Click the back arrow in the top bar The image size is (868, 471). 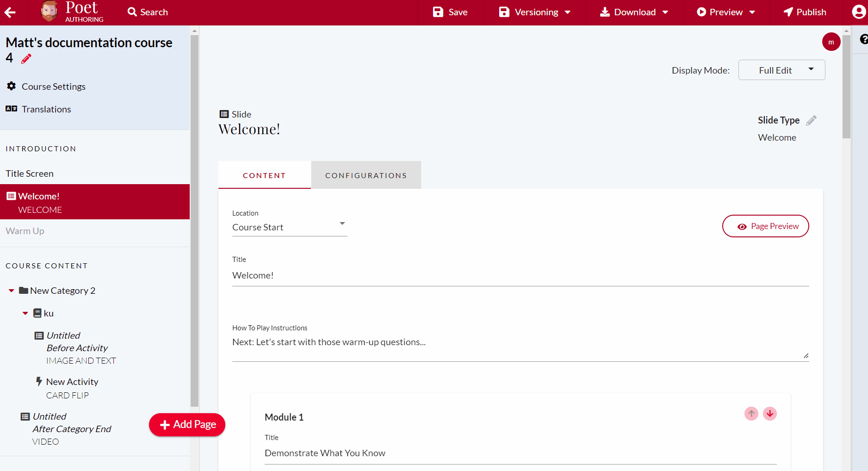[x=9, y=12]
